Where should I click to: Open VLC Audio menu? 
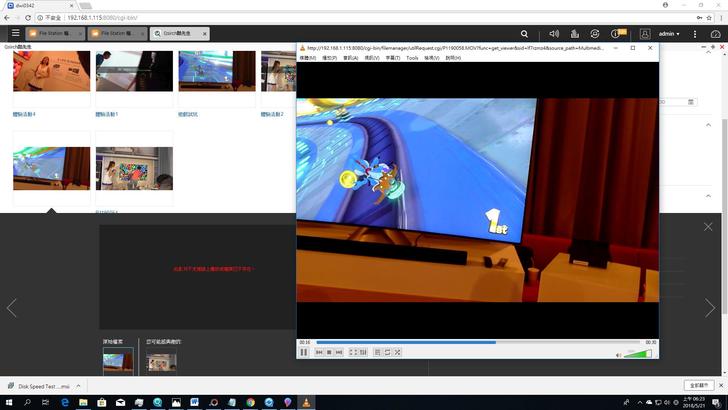[351, 58]
